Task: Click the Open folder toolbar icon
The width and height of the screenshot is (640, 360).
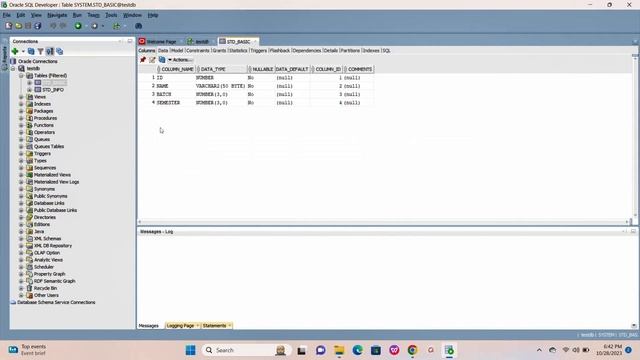Action: click(18, 26)
